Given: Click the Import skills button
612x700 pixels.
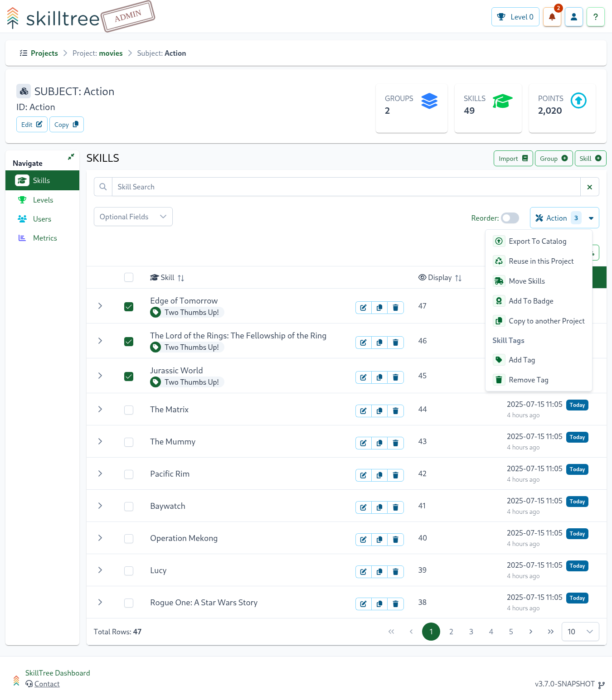Looking at the screenshot, I should pos(513,159).
